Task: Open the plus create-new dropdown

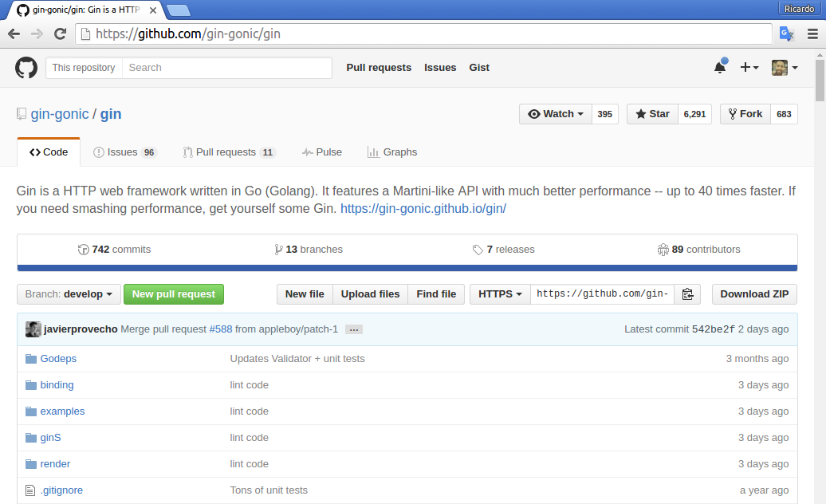Action: (x=749, y=68)
